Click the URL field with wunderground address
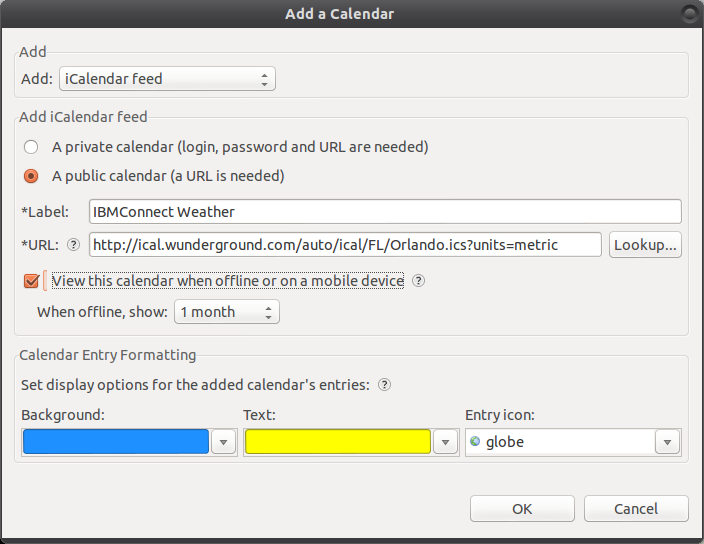 click(345, 245)
